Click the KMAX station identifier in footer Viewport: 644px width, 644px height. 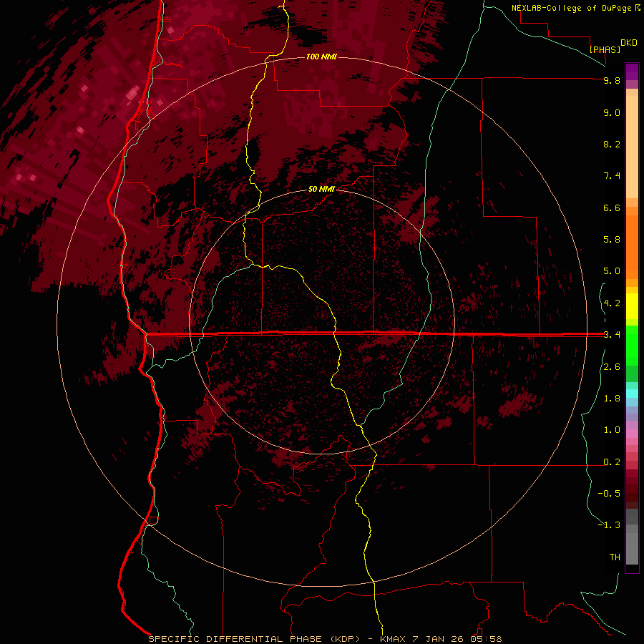click(x=393, y=639)
